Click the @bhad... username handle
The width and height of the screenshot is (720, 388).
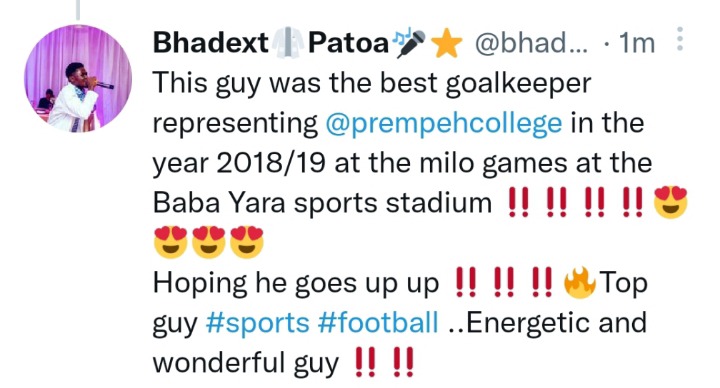[531, 43]
